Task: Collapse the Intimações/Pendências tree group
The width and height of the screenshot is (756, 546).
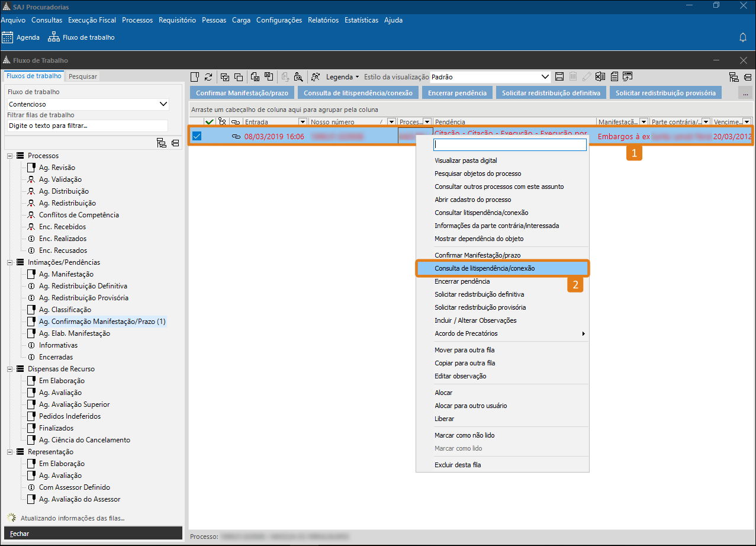Action: pyautogui.click(x=10, y=262)
